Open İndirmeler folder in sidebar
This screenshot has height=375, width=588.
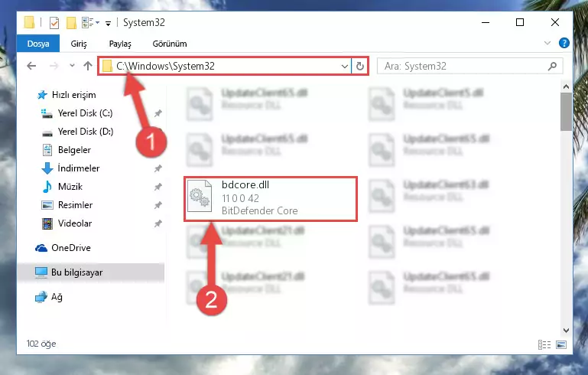click(79, 168)
